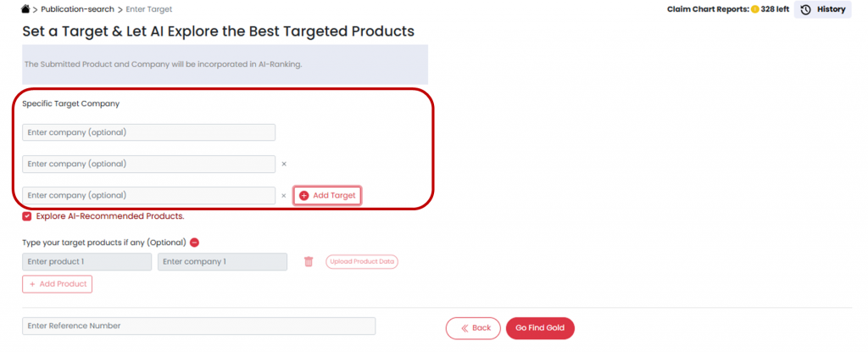Screen dimensions: 868x352
Task: Click the Add Target button
Action: click(x=328, y=196)
